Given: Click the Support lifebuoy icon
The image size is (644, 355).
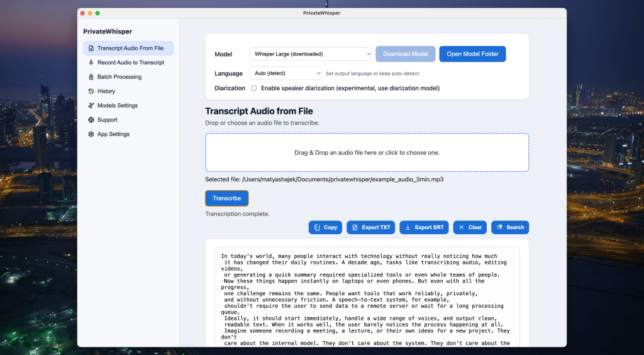Looking at the screenshot, I should click(x=91, y=120).
